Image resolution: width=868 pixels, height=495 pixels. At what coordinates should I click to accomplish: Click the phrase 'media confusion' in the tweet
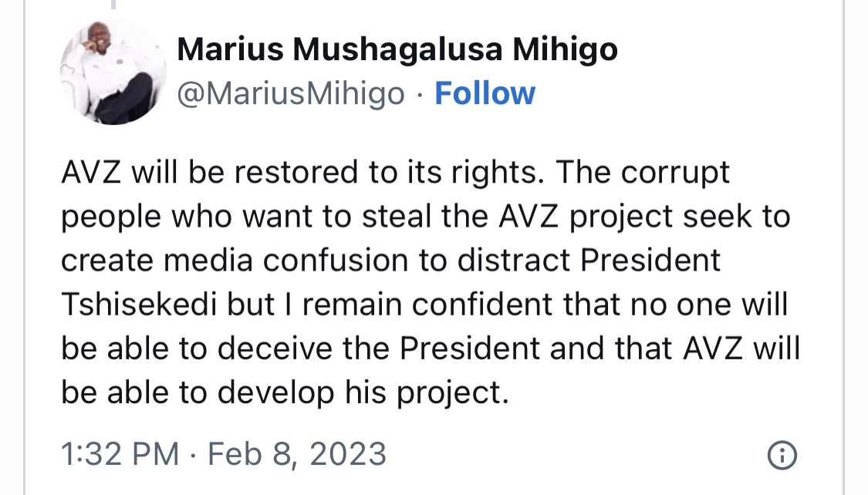[x=291, y=260]
